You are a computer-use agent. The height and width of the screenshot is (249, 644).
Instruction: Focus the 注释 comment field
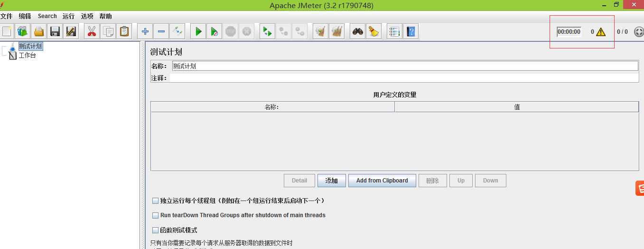point(404,78)
